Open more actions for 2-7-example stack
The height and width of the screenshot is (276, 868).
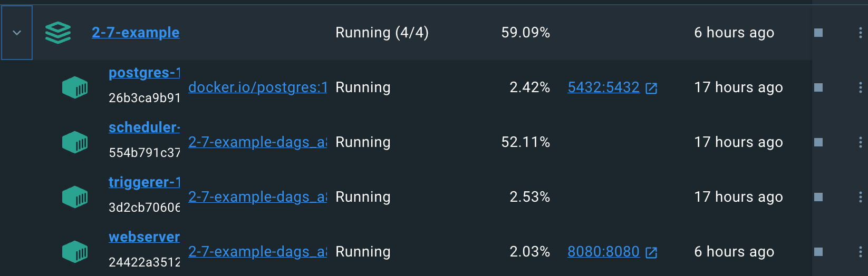[860, 33]
